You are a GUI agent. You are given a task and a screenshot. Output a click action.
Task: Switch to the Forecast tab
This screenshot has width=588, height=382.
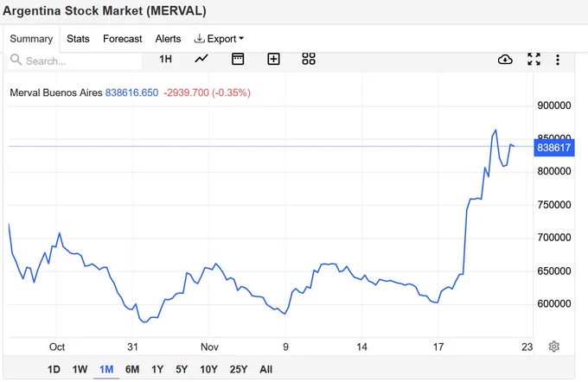(122, 39)
